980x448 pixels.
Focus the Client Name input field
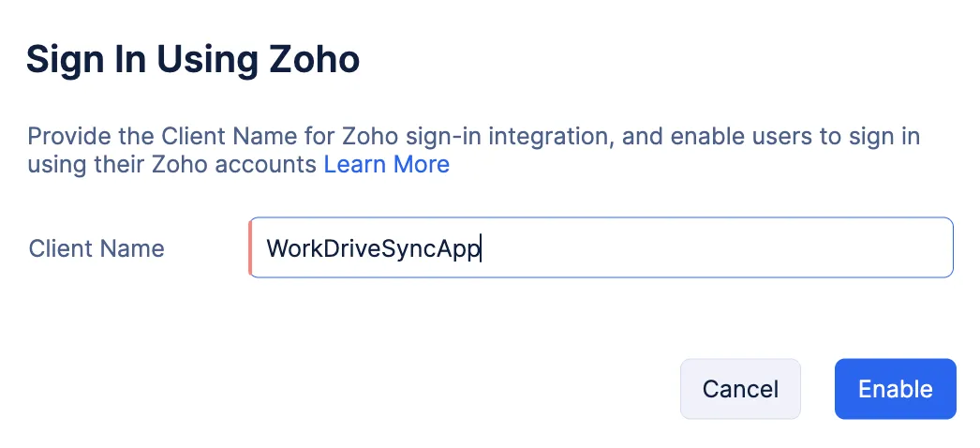[601, 247]
